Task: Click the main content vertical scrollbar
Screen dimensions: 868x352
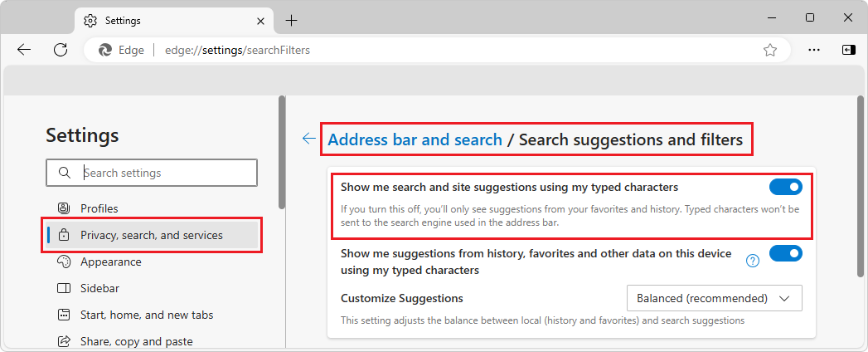Action: tap(860, 186)
